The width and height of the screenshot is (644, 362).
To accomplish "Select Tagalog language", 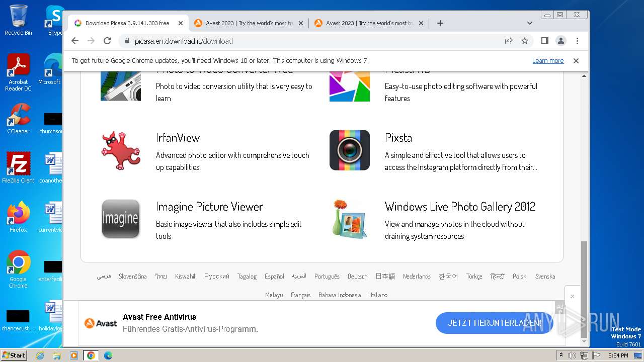I will 247,277.
